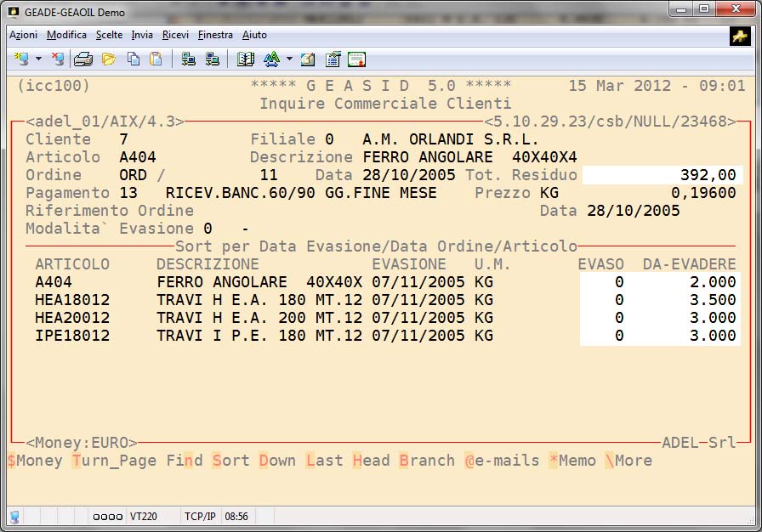Click the paste clipboard icon

tap(156, 59)
